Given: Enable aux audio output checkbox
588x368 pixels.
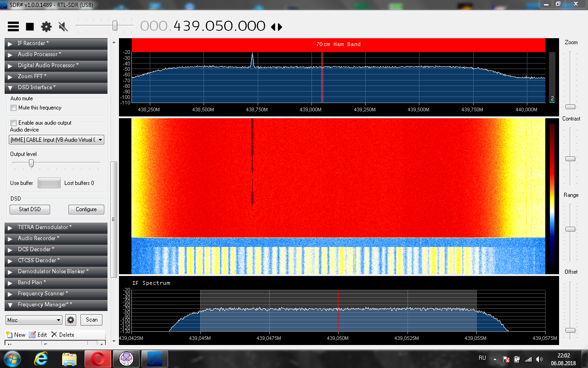Looking at the screenshot, I should pos(14,123).
